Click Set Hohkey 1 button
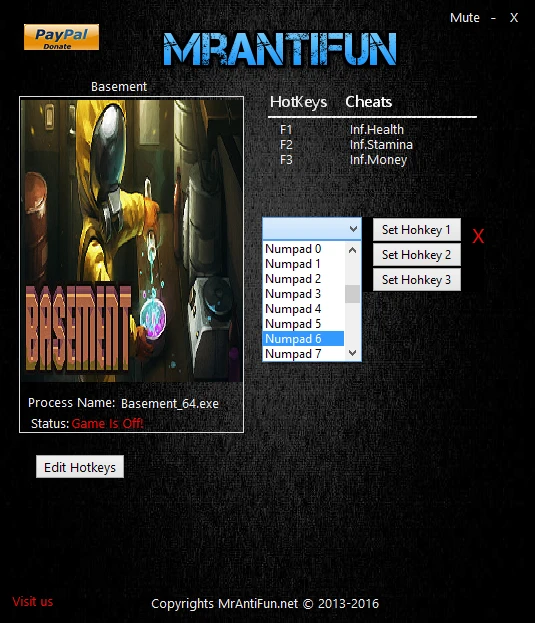 tap(417, 230)
